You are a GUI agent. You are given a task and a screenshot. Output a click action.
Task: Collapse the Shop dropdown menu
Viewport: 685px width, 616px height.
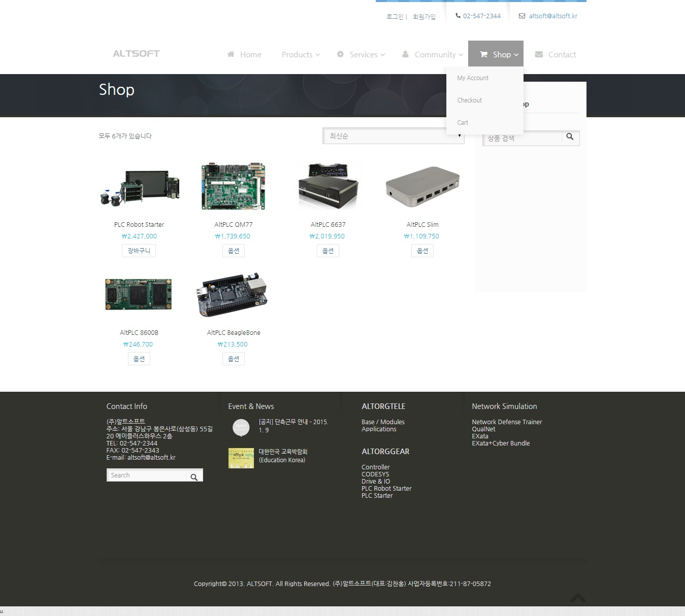point(496,53)
